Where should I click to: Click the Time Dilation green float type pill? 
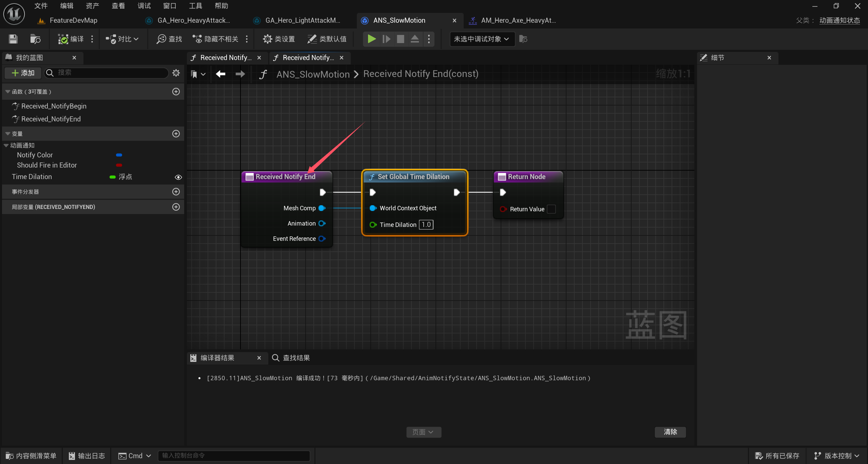[x=113, y=177]
